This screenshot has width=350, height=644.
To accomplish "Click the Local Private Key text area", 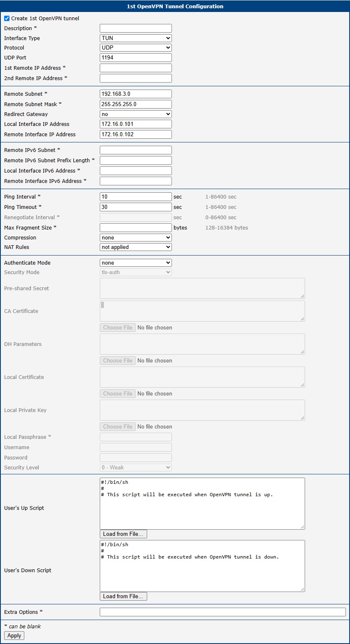I will click(202, 410).
